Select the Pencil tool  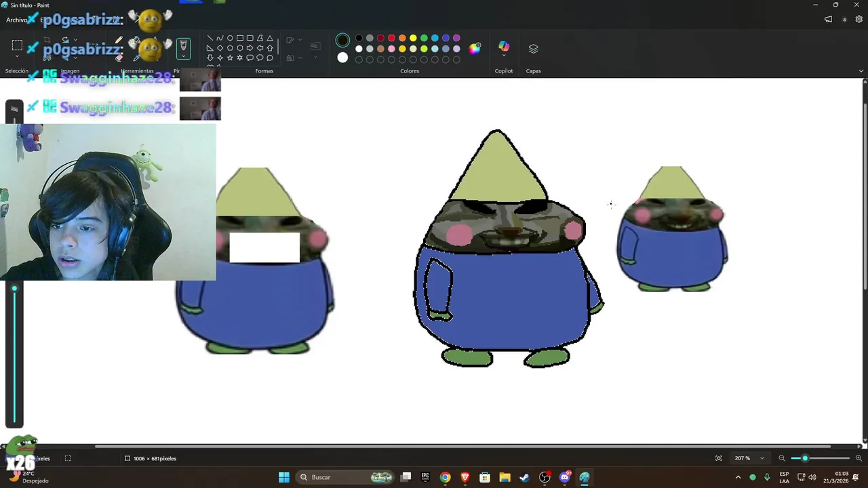[x=119, y=41]
